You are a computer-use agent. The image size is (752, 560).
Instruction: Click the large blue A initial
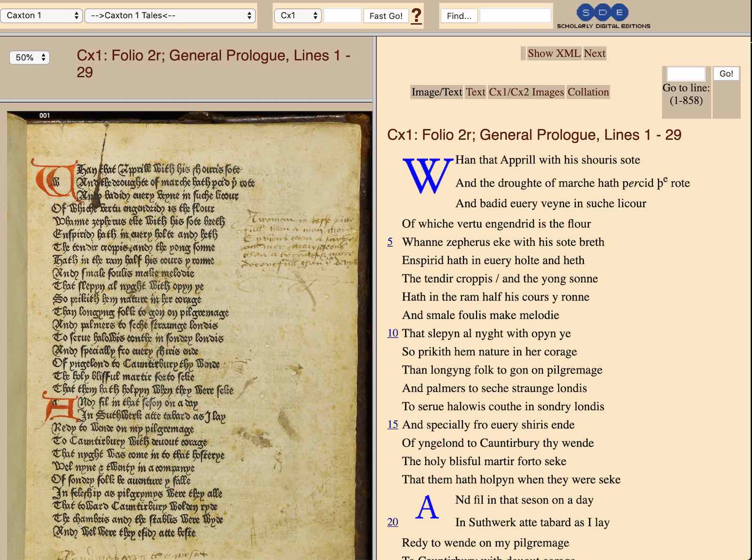click(x=427, y=507)
